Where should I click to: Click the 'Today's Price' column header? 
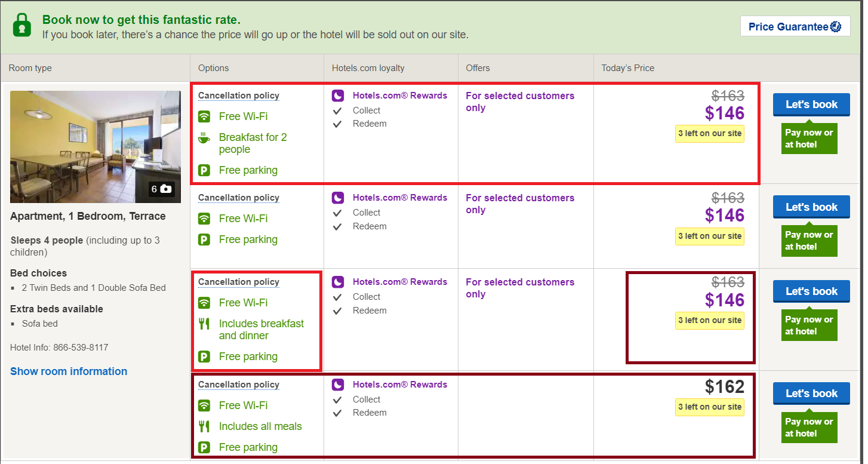(x=628, y=68)
